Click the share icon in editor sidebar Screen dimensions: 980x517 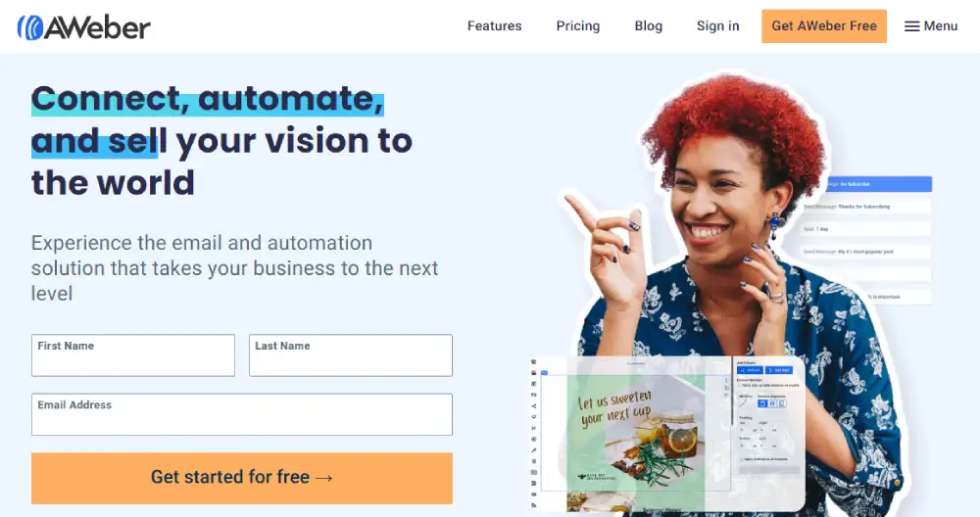(534, 405)
